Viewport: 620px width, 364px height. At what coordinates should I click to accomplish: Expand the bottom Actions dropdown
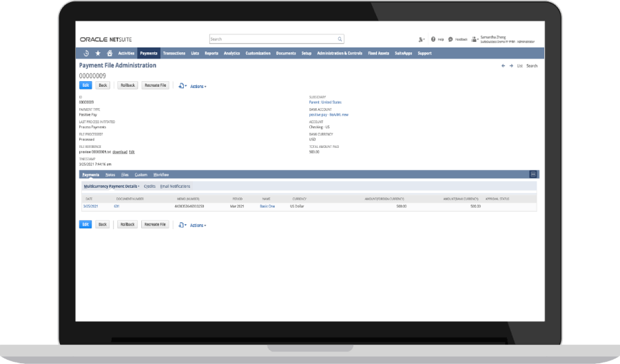pos(198,226)
